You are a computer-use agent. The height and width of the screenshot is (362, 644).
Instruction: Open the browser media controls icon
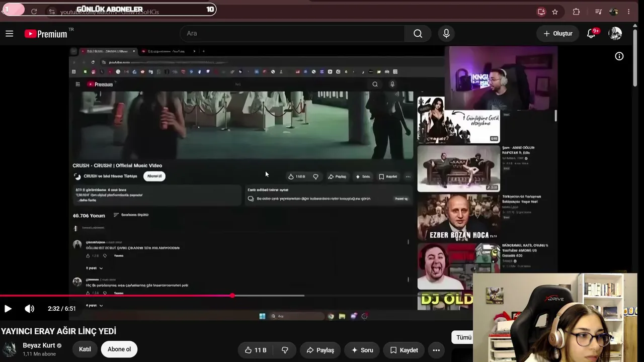[598, 12]
